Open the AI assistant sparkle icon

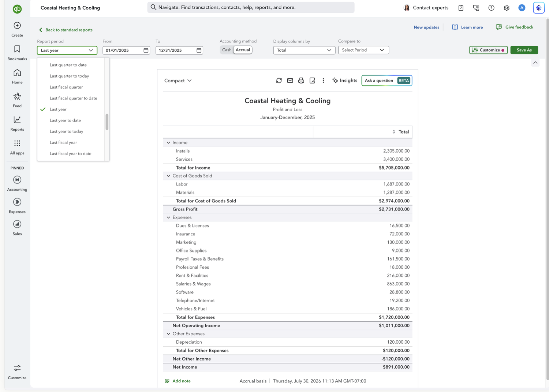tap(539, 8)
